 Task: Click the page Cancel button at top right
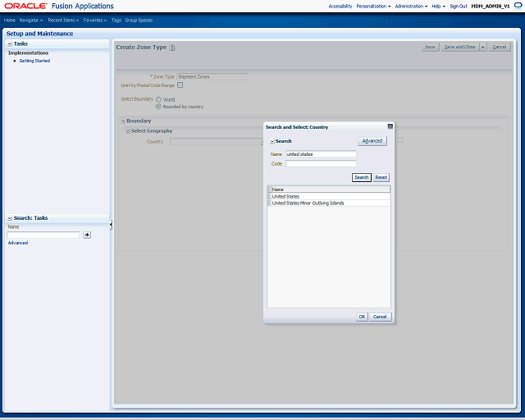coord(500,47)
